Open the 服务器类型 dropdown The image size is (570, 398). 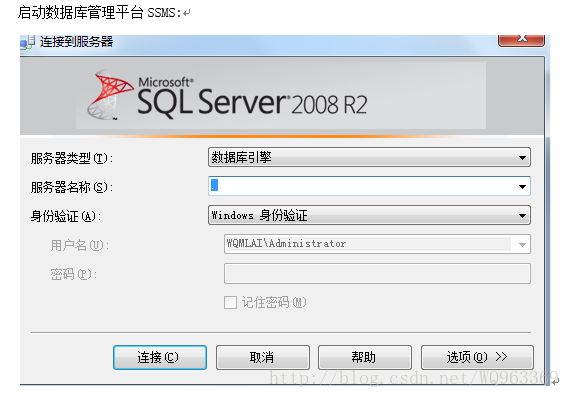(369, 157)
